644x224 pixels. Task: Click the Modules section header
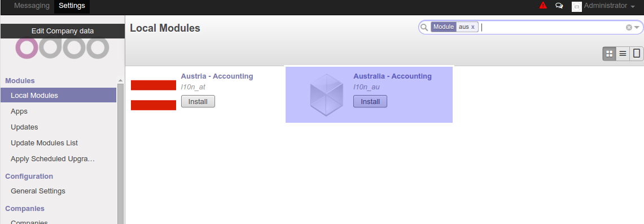coord(20,81)
